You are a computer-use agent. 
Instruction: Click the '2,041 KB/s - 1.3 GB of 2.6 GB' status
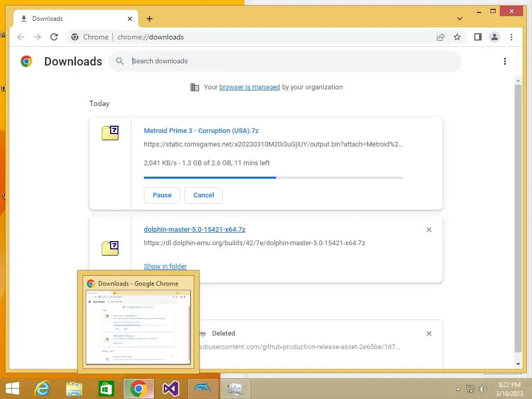207,163
